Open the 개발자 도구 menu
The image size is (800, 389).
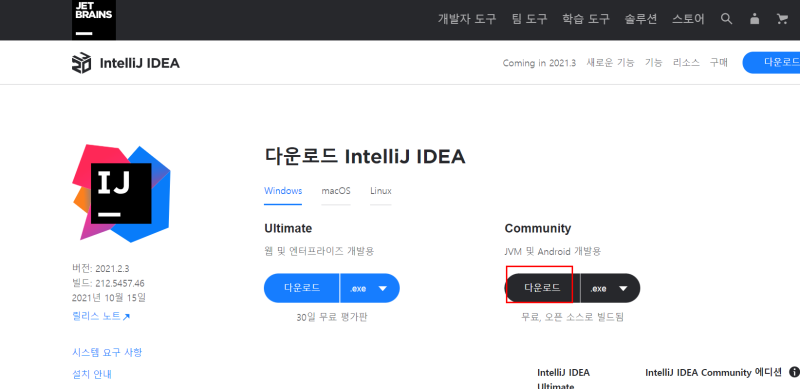[467, 19]
